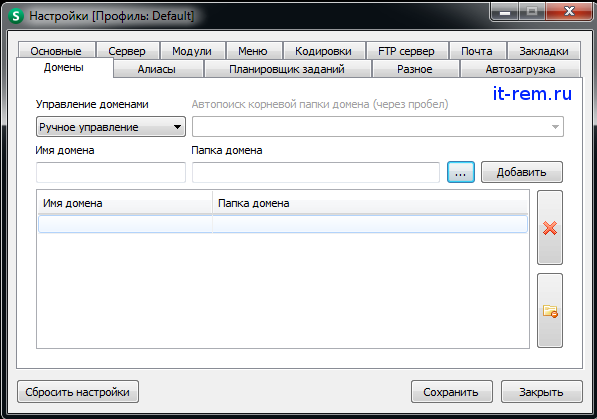Go to the Кодировки tab

coord(323,51)
